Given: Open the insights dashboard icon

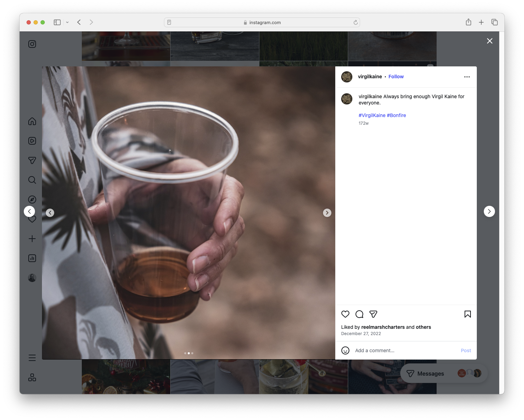Looking at the screenshot, I should click(32, 258).
